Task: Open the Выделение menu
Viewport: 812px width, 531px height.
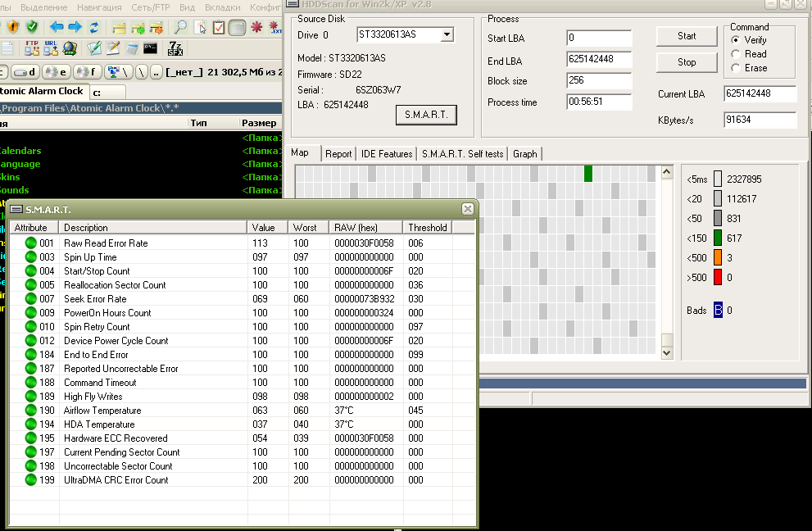Action: [44, 7]
